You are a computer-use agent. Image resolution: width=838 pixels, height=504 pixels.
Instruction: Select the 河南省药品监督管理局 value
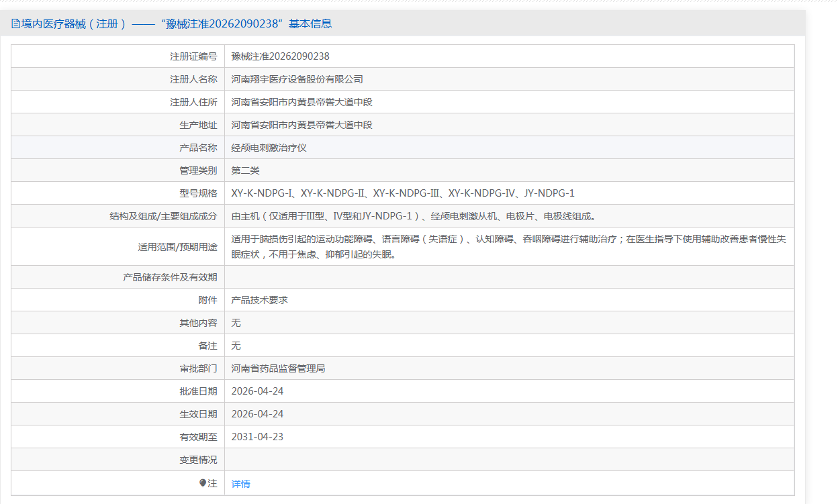[x=278, y=368]
